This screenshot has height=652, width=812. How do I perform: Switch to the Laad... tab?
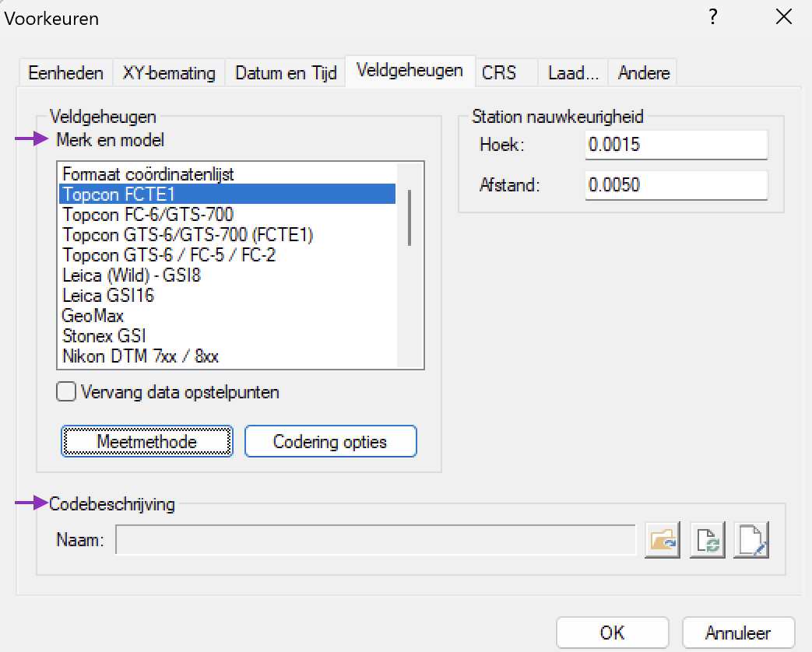[573, 73]
